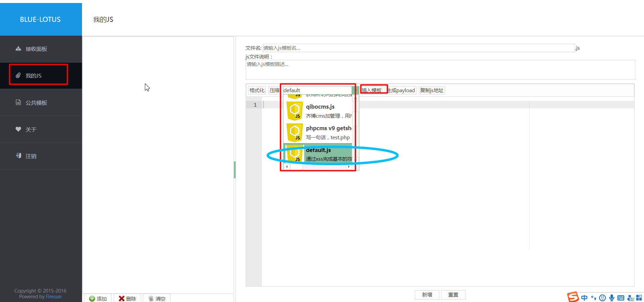The image size is (644, 302).
Task: Click the 压缩 toolbar button
Action: [274, 90]
